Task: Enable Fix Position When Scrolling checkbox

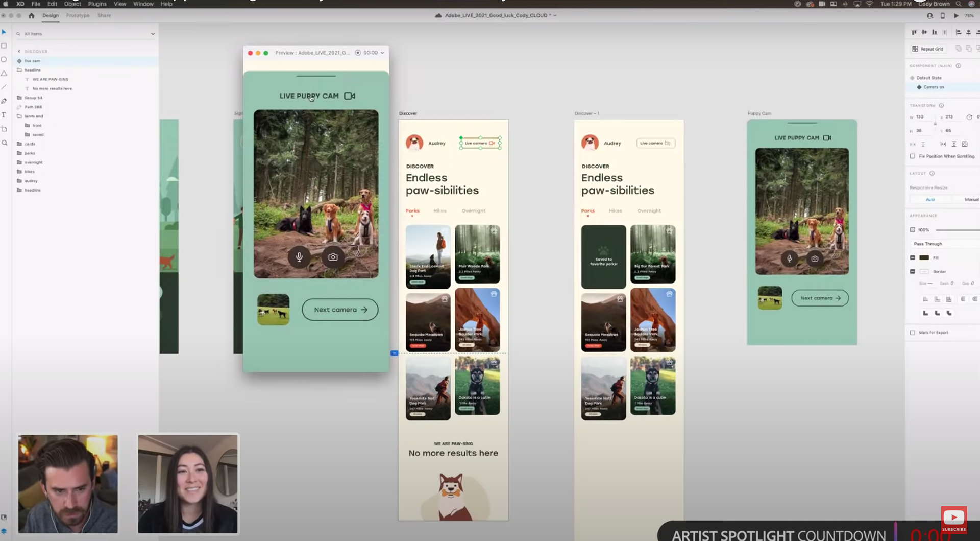Action: click(x=913, y=156)
